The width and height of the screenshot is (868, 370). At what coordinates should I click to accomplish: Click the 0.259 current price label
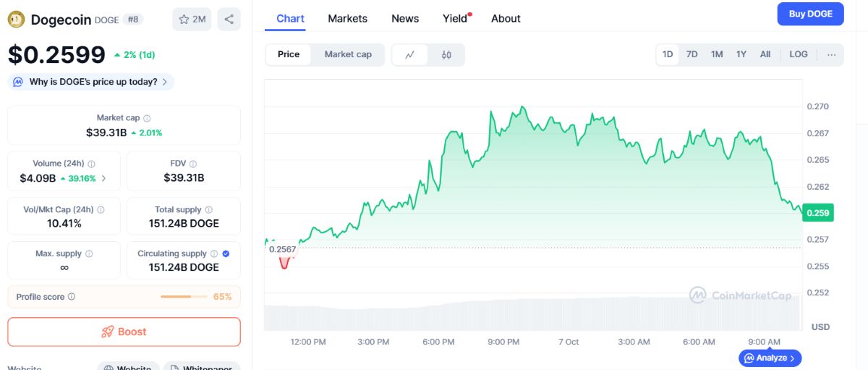(818, 213)
